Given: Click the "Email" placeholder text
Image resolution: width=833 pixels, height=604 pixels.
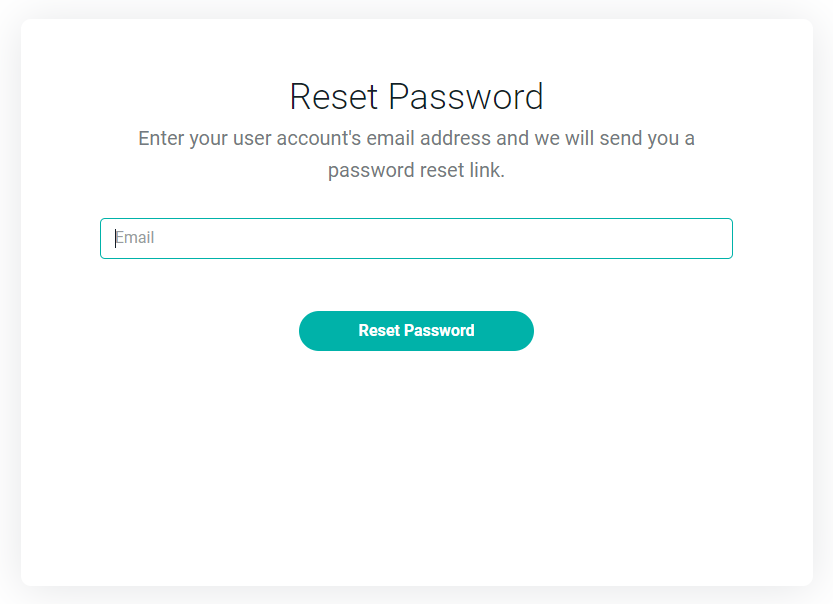Looking at the screenshot, I should (x=135, y=238).
